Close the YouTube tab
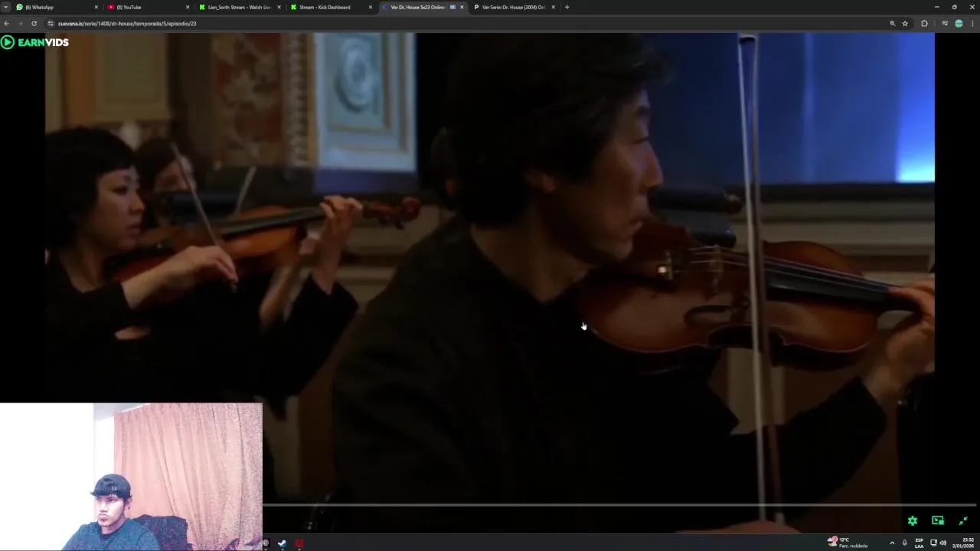This screenshot has width=980, height=551. click(x=187, y=7)
